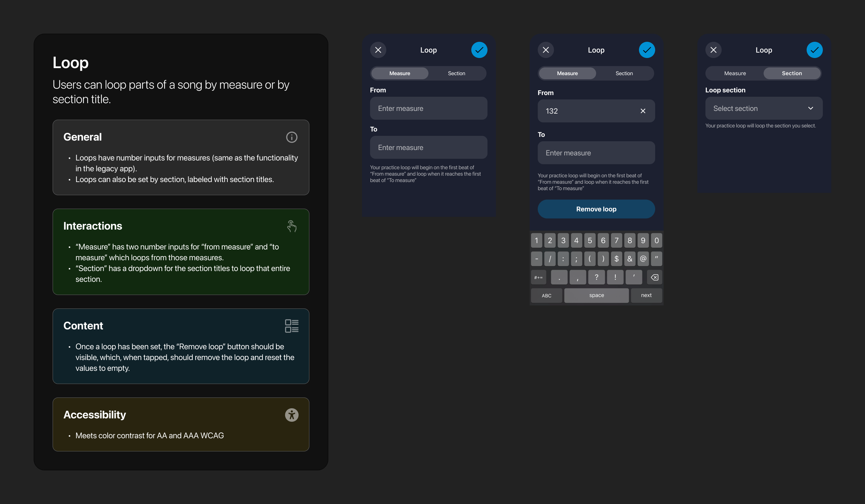Image resolution: width=865 pixels, height=504 pixels.
Task: Switch to Section in the first Loop panel
Action: point(456,73)
